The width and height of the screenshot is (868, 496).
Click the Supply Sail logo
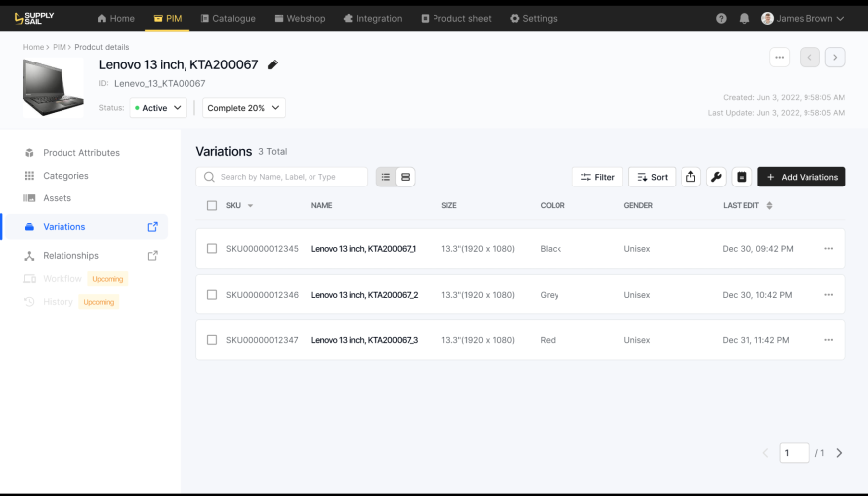(34, 18)
